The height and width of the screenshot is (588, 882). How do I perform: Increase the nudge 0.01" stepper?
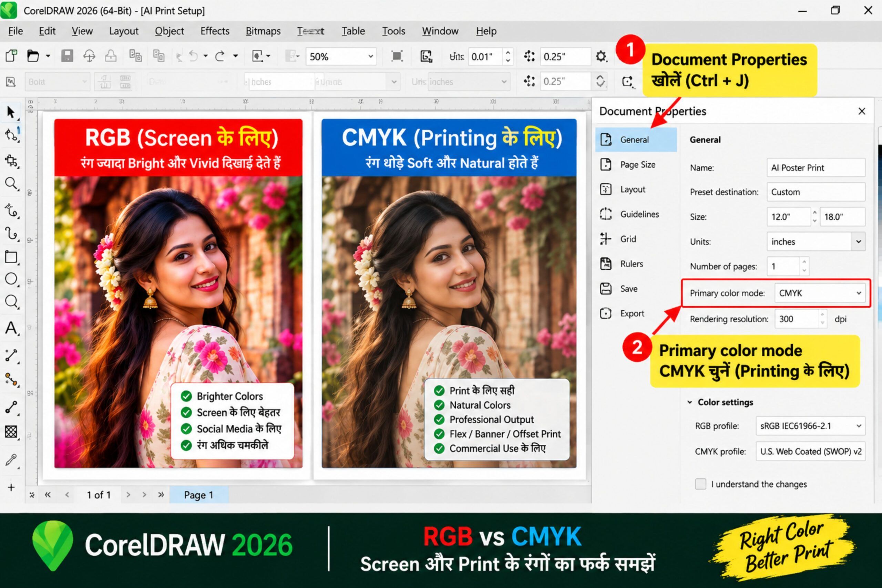(x=508, y=53)
